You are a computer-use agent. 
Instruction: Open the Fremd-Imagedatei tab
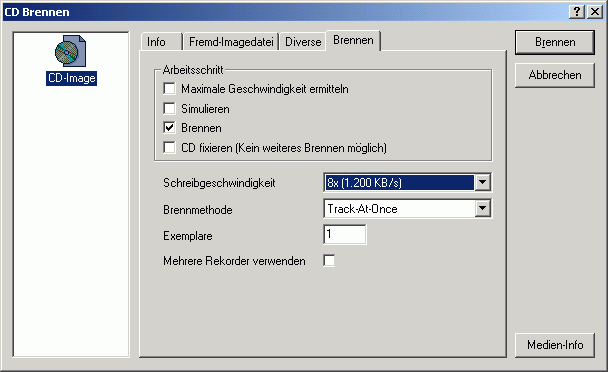tap(231, 42)
